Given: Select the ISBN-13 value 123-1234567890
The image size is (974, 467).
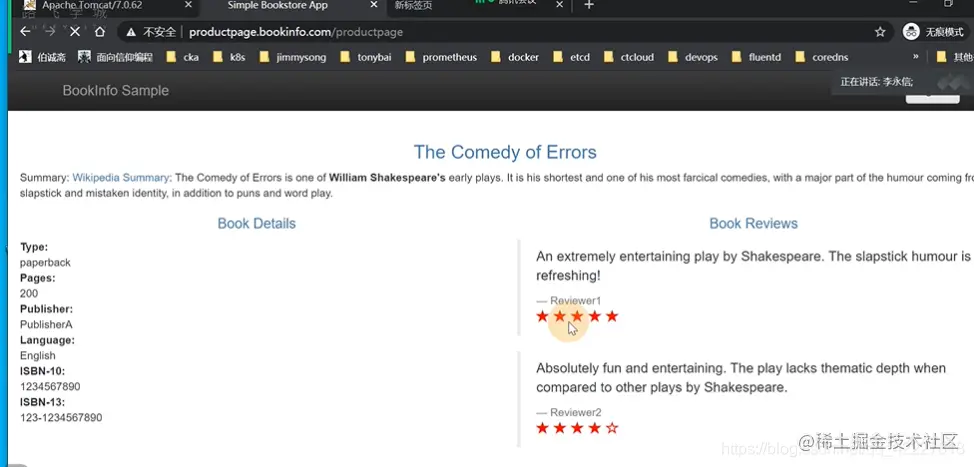Looking at the screenshot, I should [x=61, y=418].
